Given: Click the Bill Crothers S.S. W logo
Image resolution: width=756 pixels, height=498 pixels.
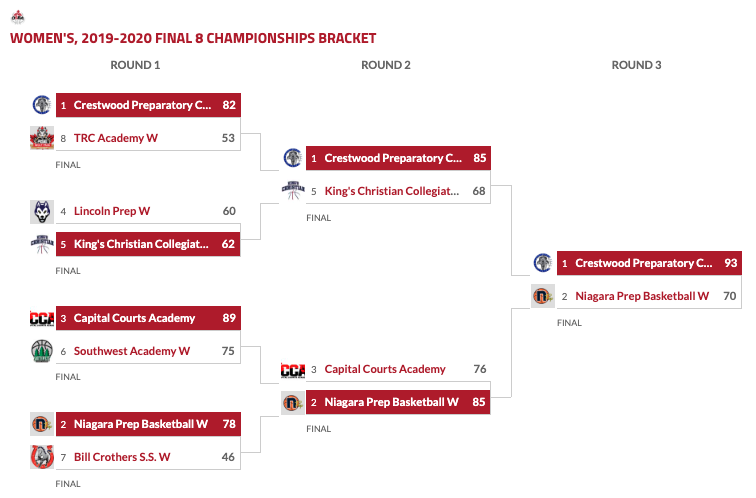Looking at the screenshot, I should click(x=41, y=457).
